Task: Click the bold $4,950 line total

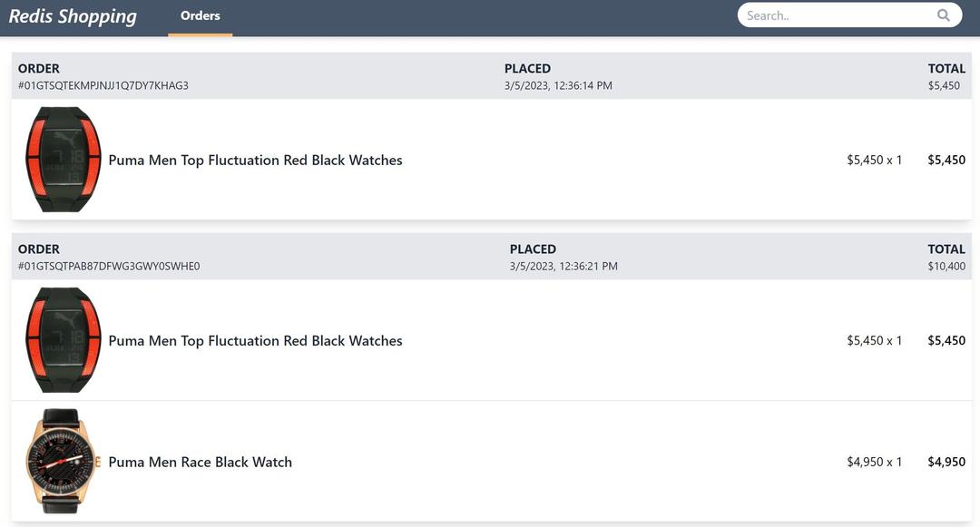Action: coord(946,462)
